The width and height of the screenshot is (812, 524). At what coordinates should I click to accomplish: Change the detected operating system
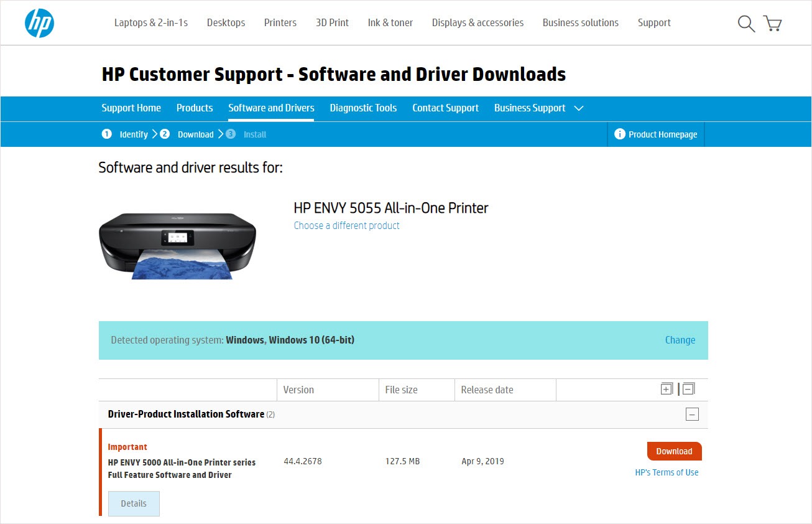(680, 340)
